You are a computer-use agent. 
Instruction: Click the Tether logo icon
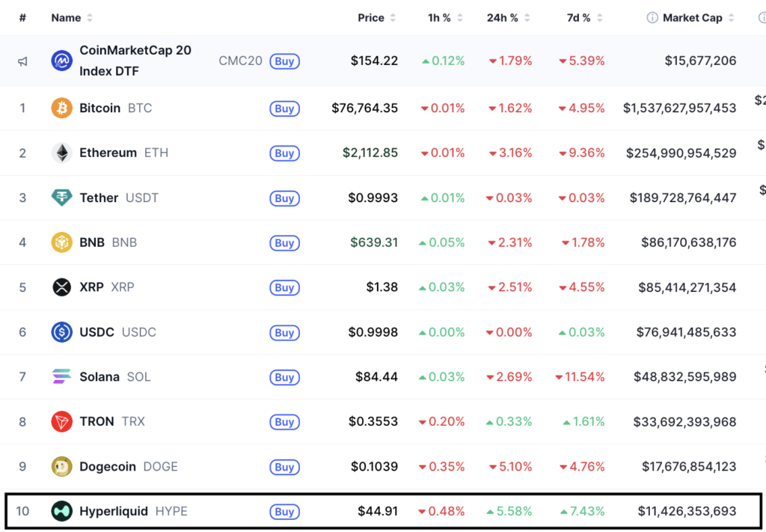(x=61, y=198)
